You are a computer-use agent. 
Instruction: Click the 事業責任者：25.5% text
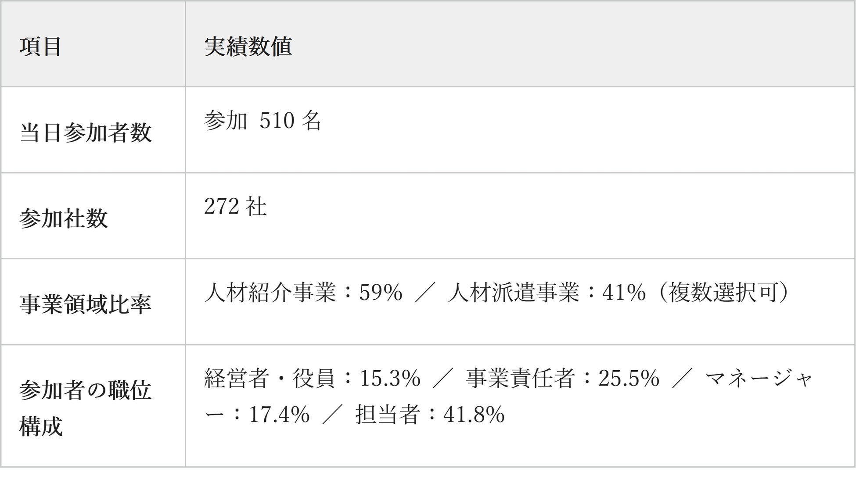tap(563, 379)
